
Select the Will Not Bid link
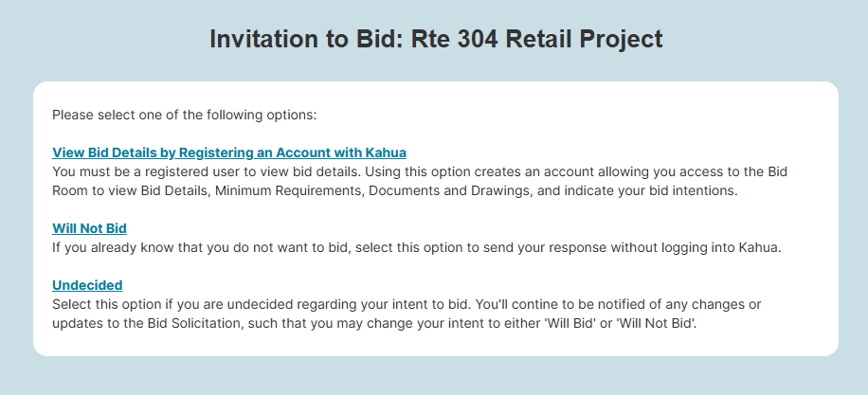point(90,228)
